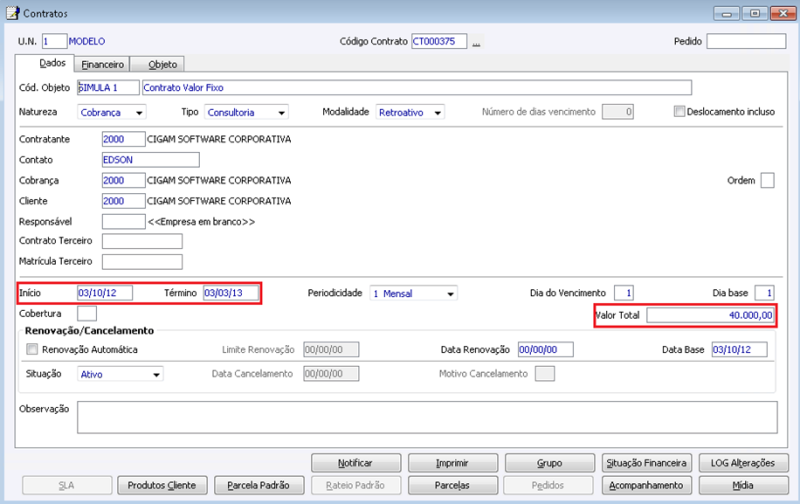This screenshot has width=800, height=504.
Task: Focus the Data Base field 03/10/12
Action: pos(739,349)
